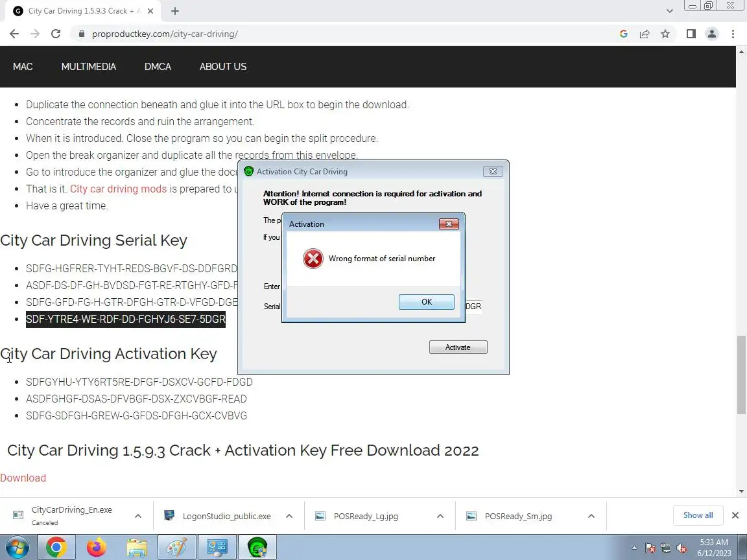Click the Crack + Activation Key Free Download heading
The height and width of the screenshot is (560, 747).
(243, 450)
